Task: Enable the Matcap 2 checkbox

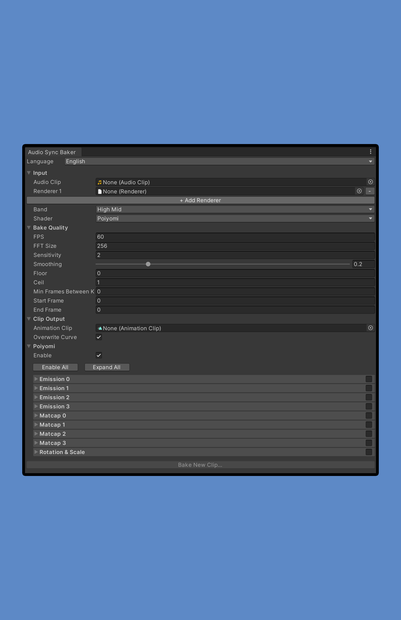Action: [x=369, y=434]
